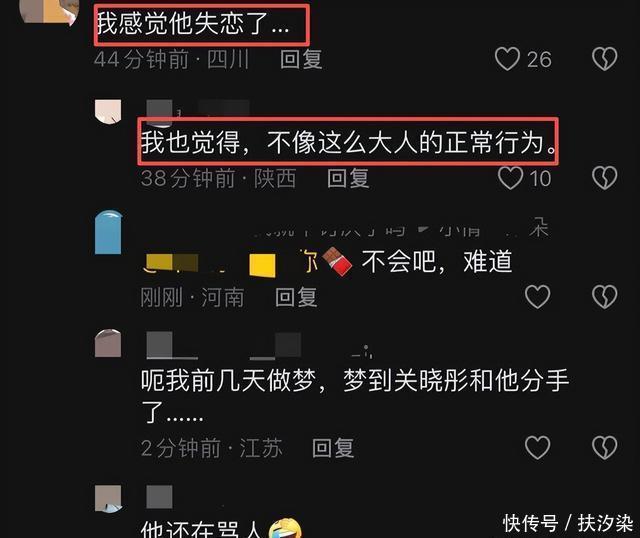Open avatar of bottom commenter 他还在骂人

tap(108, 498)
